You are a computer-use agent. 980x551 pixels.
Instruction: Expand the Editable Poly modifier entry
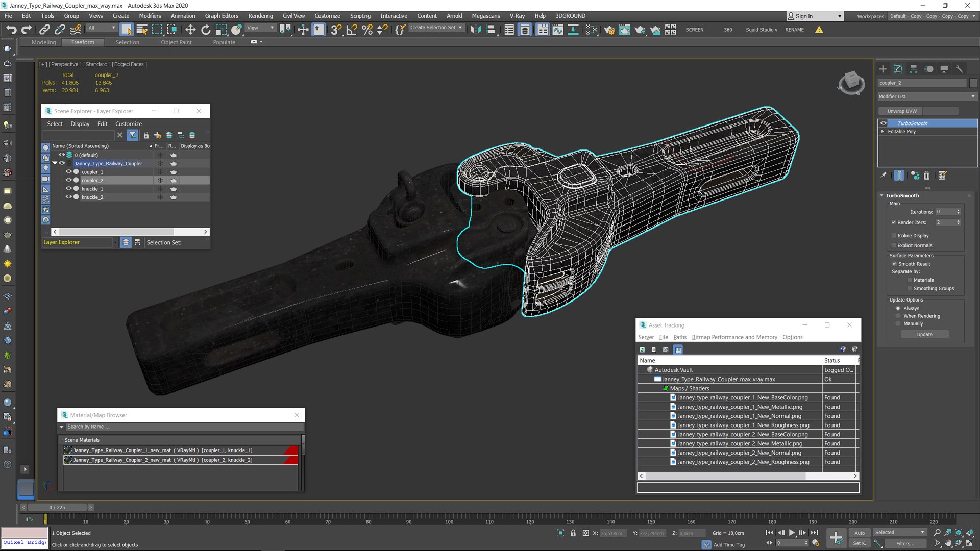point(883,131)
